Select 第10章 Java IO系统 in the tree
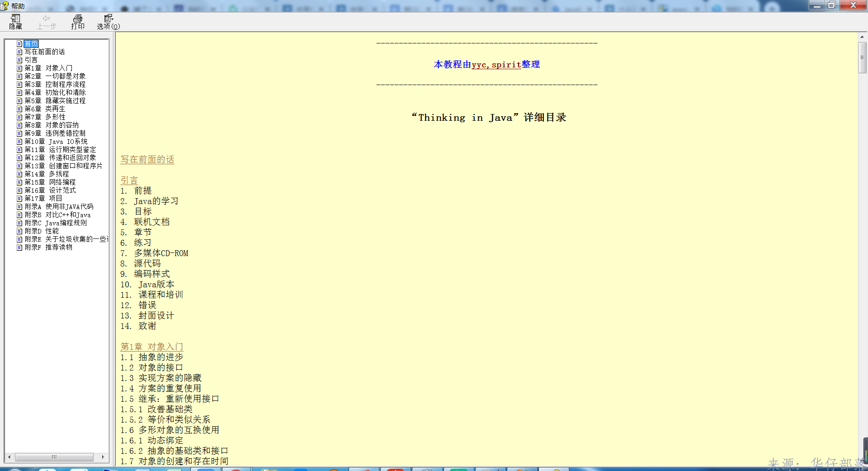Viewport: 868px width, 471px height. click(56, 142)
